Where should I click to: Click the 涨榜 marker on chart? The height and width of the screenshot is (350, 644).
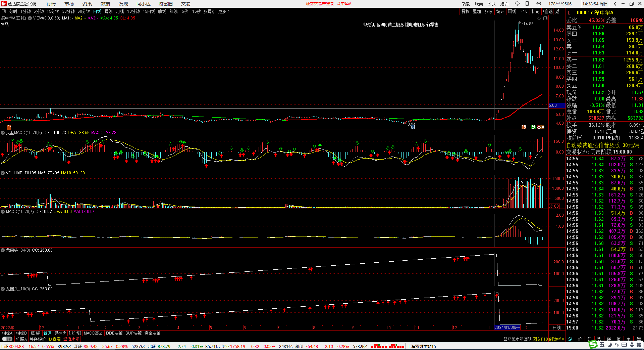[540, 127]
